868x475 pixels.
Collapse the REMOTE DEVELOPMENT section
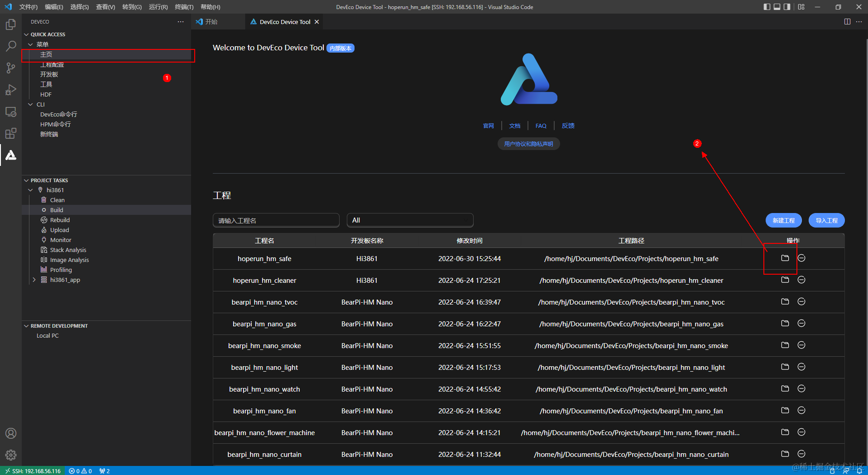(x=26, y=326)
